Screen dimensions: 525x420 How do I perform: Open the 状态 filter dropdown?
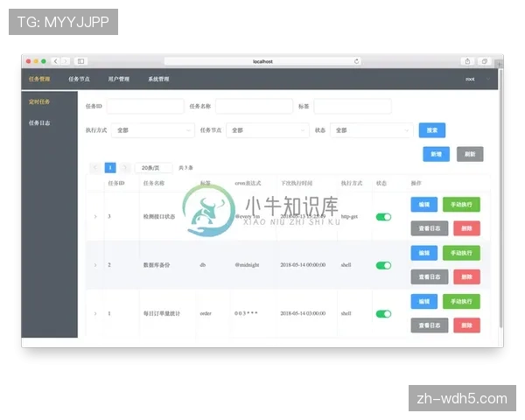[x=372, y=130]
